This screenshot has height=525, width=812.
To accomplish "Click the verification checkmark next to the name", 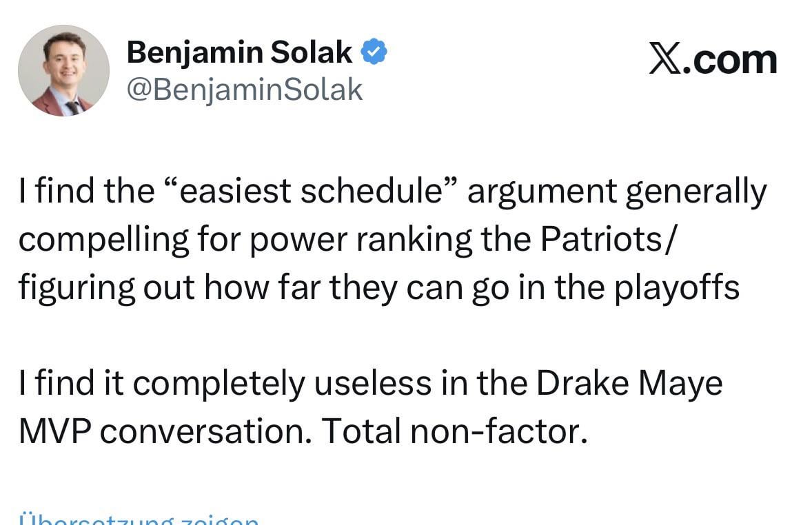I will tap(374, 50).
